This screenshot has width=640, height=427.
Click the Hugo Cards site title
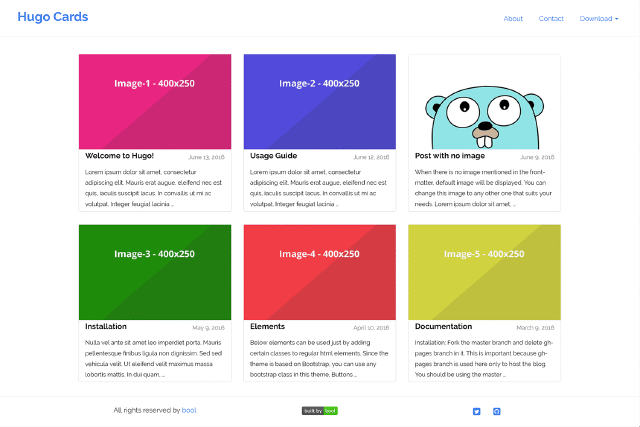(x=53, y=17)
